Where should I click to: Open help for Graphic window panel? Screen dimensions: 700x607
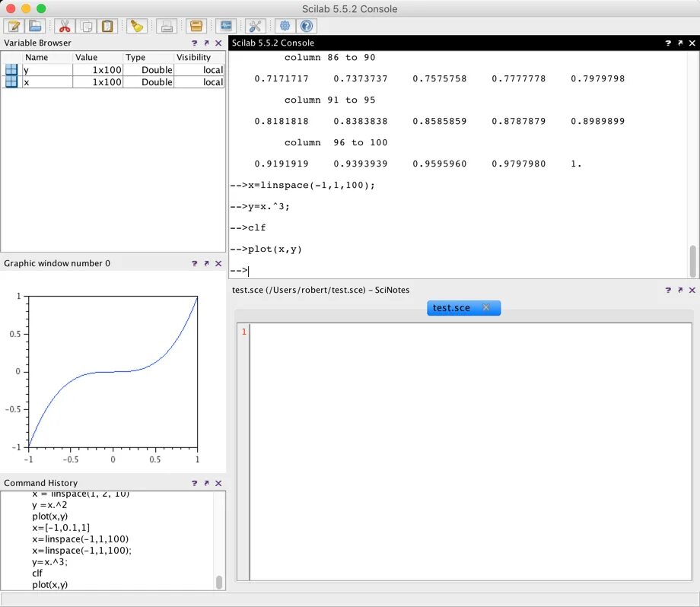[194, 263]
